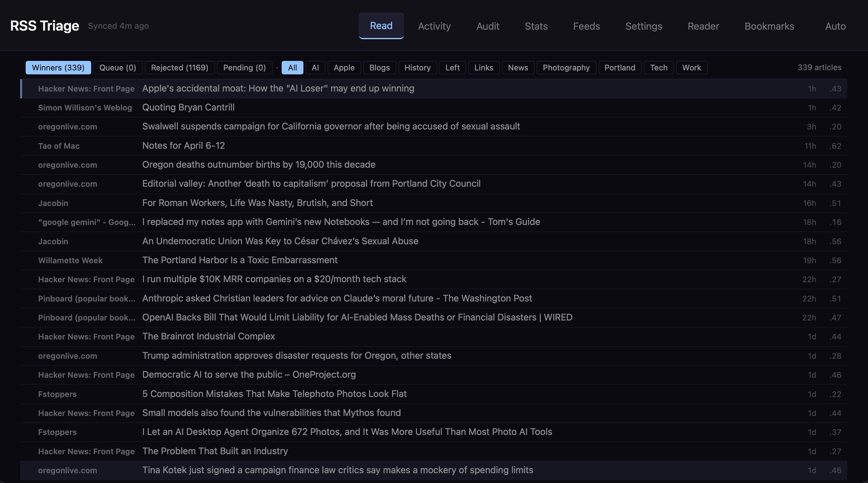Enable the Photography filter
This screenshot has width=868, height=483.
point(566,68)
